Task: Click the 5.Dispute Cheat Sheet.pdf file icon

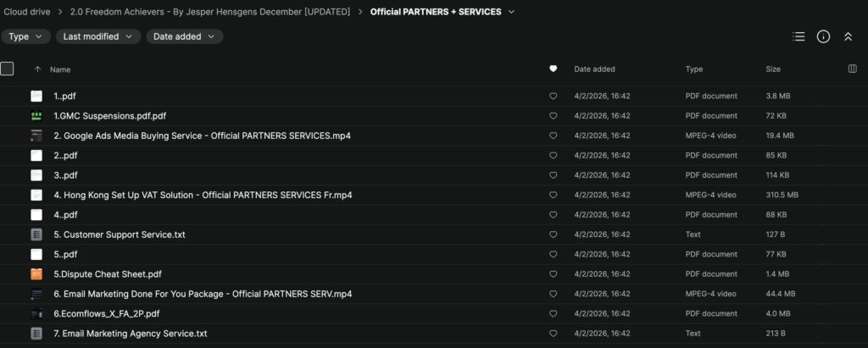Action: click(36, 274)
